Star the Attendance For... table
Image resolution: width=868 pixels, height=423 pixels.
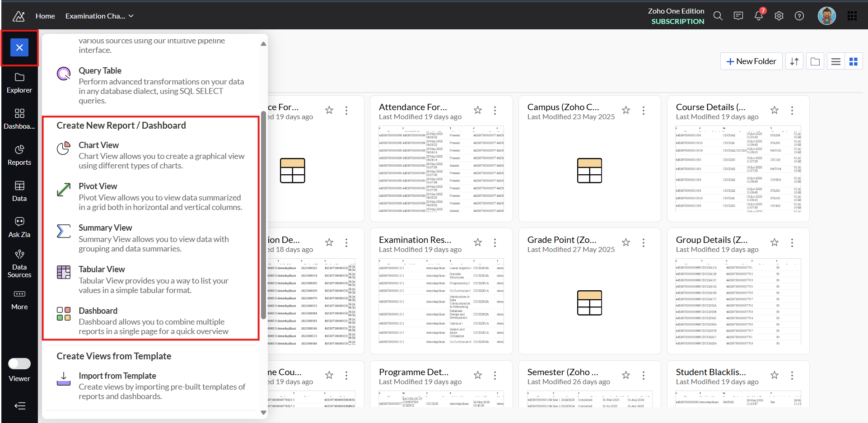point(478,110)
